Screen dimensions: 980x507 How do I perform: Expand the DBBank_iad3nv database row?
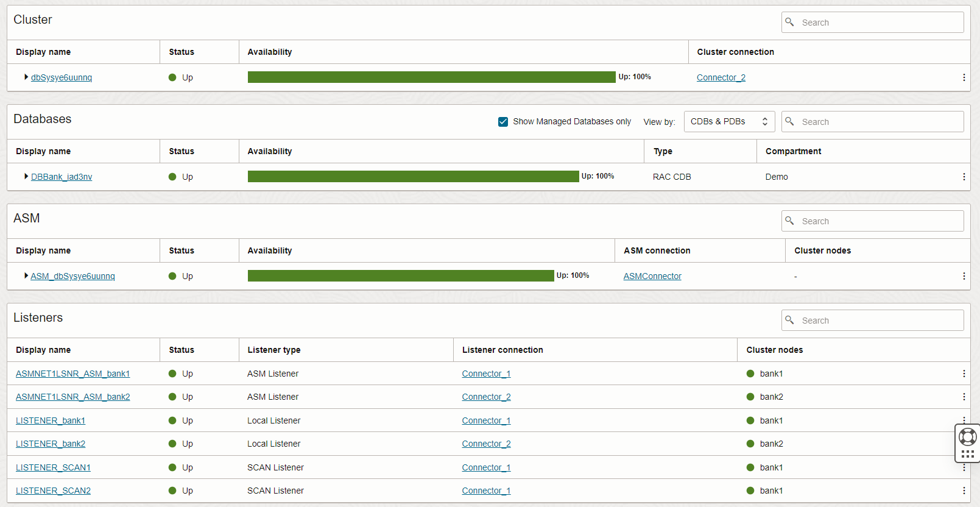pos(26,176)
